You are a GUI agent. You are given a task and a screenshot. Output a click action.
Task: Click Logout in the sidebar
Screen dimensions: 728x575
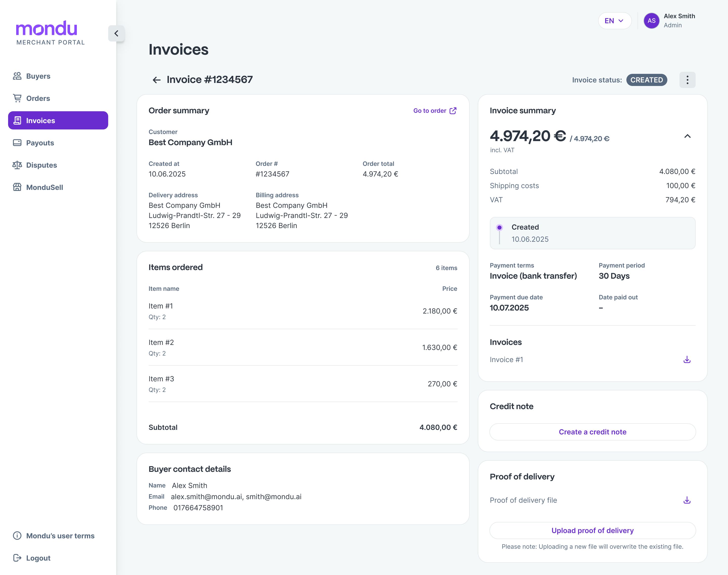click(x=38, y=558)
